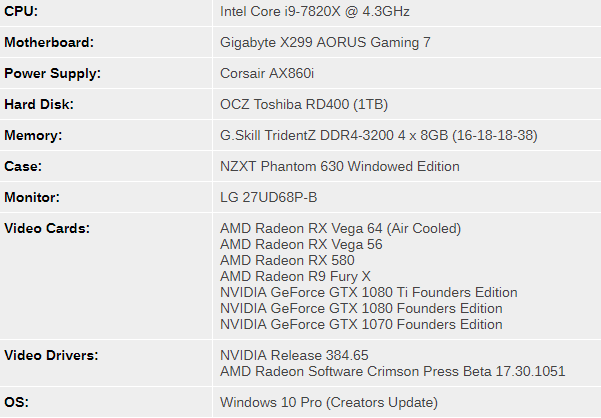Image resolution: width=601 pixels, height=418 pixels.
Task: Click the Motherboard label
Action: pyautogui.click(x=49, y=43)
